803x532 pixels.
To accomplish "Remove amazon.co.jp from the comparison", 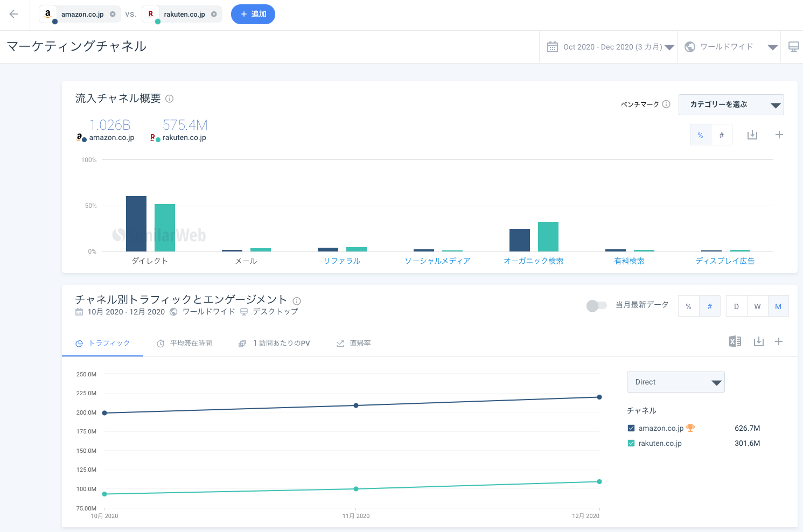I will click(x=113, y=15).
